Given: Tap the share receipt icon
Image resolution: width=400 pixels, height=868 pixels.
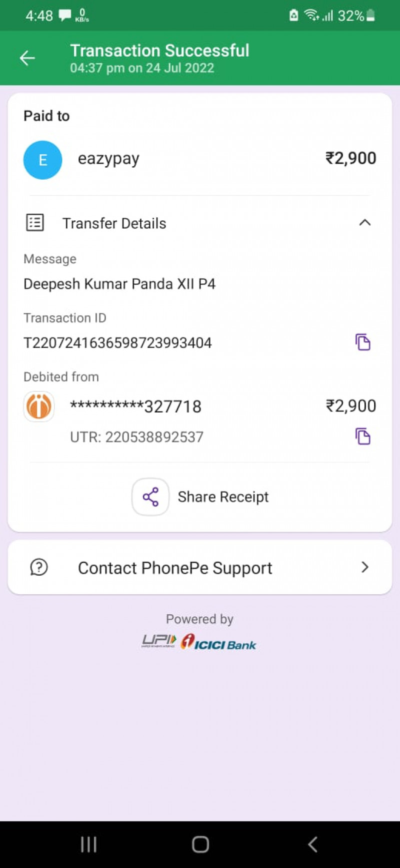Looking at the screenshot, I should 150,497.
